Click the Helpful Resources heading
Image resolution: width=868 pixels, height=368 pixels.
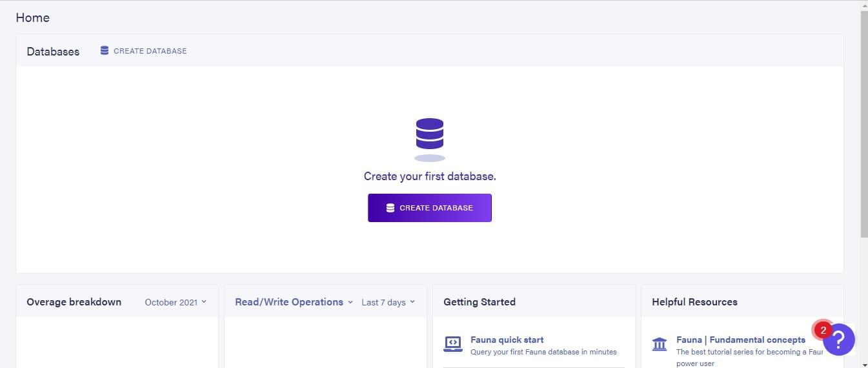point(694,302)
